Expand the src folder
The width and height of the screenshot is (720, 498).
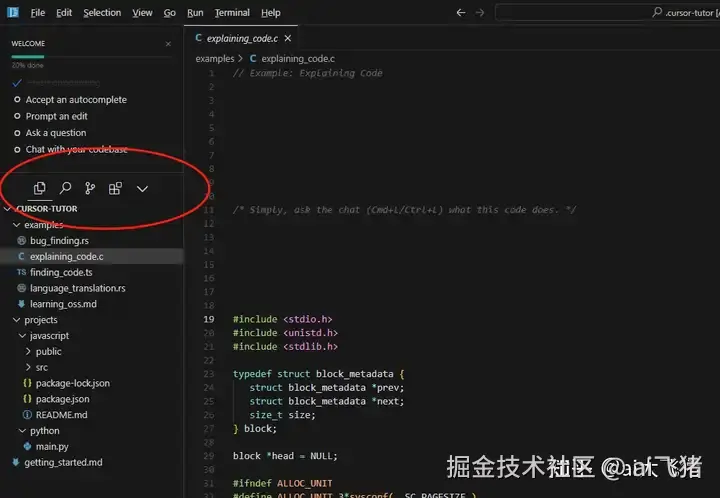(x=28, y=367)
